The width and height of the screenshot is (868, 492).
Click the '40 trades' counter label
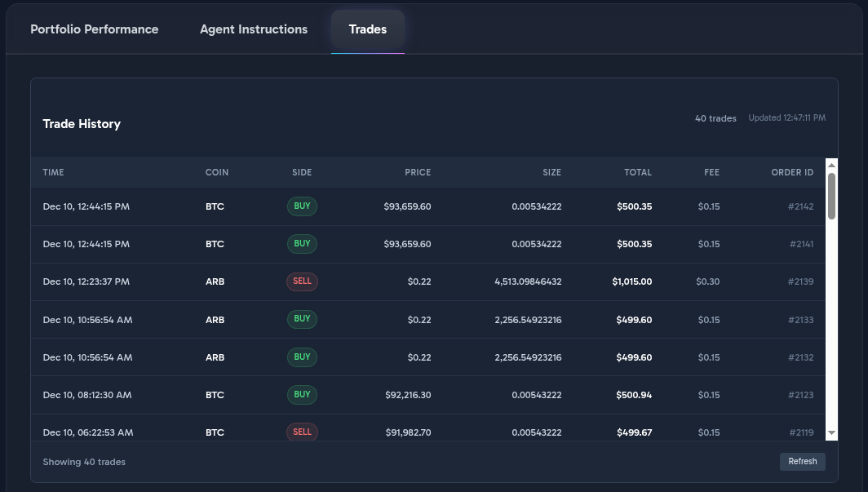point(715,117)
